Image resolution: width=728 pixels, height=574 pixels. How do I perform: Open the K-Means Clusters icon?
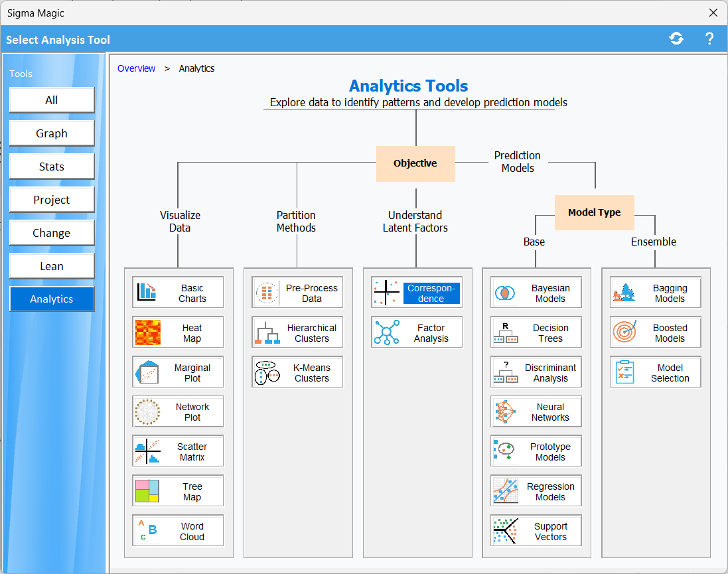[x=267, y=372]
